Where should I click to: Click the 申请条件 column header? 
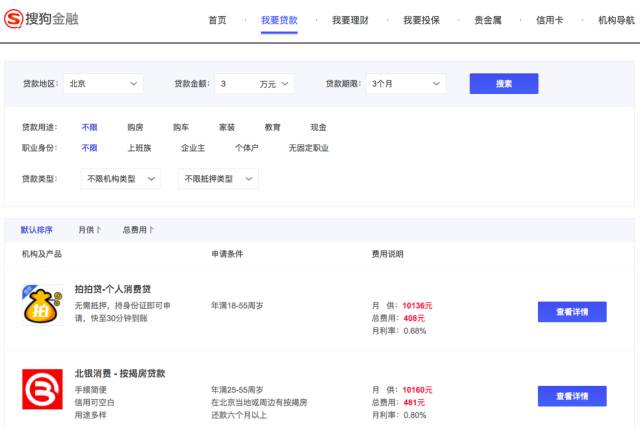pos(227,254)
